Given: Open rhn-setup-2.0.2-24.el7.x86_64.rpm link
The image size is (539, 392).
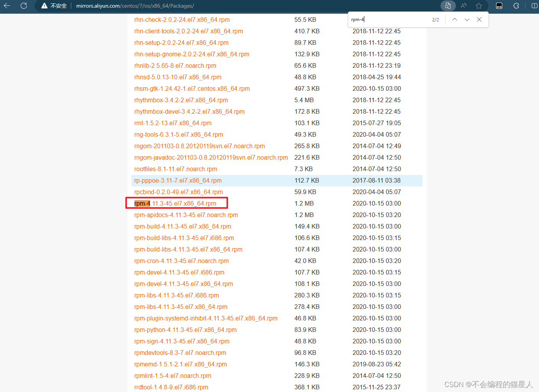Looking at the screenshot, I should [x=181, y=42].
